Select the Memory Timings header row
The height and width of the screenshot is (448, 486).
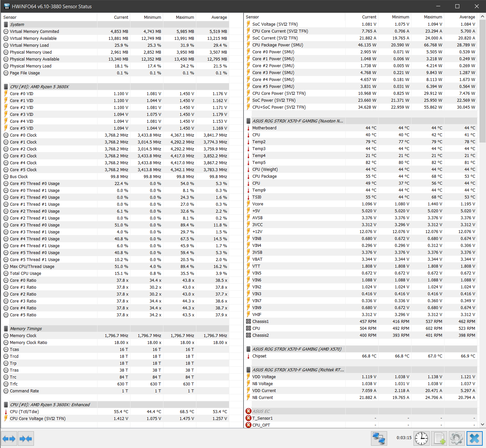[115, 329]
